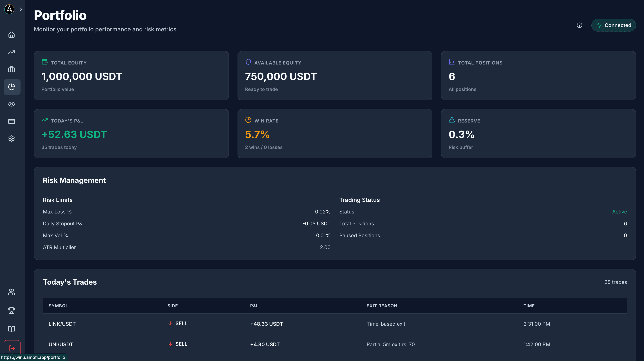The image size is (644, 361).
Task: Click the red logout icon
Action: (12, 348)
